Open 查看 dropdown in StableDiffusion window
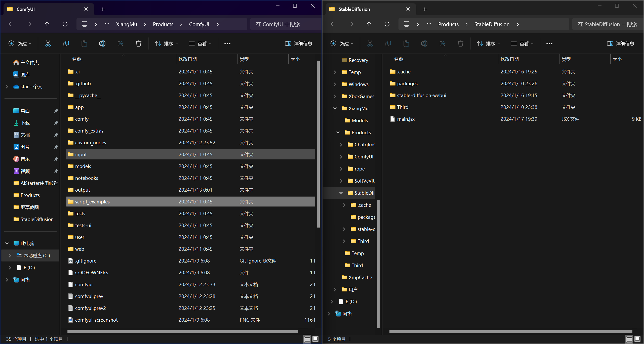This screenshot has height=344, width=644. (x=522, y=44)
